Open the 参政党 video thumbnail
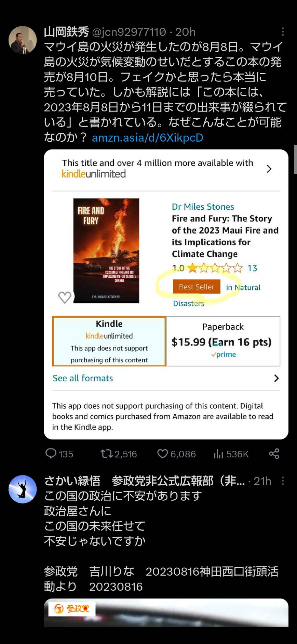This screenshot has height=644, width=297. tap(166, 613)
